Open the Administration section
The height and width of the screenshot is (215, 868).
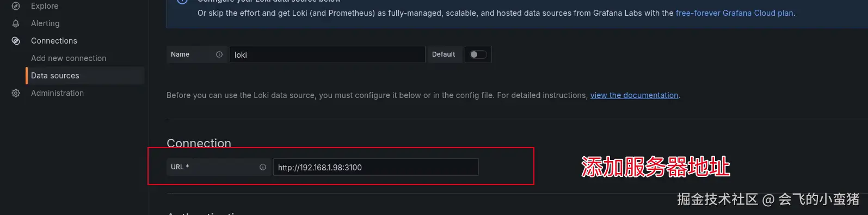click(57, 93)
